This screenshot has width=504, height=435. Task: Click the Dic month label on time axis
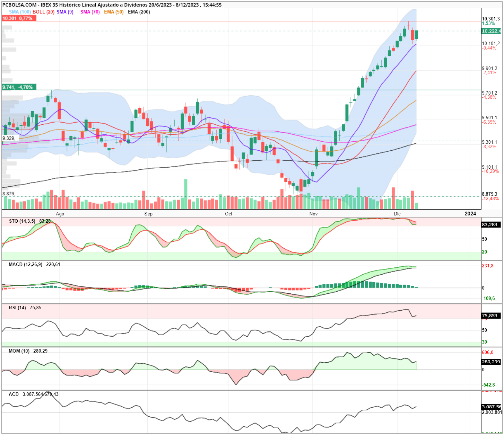[397, 214]
